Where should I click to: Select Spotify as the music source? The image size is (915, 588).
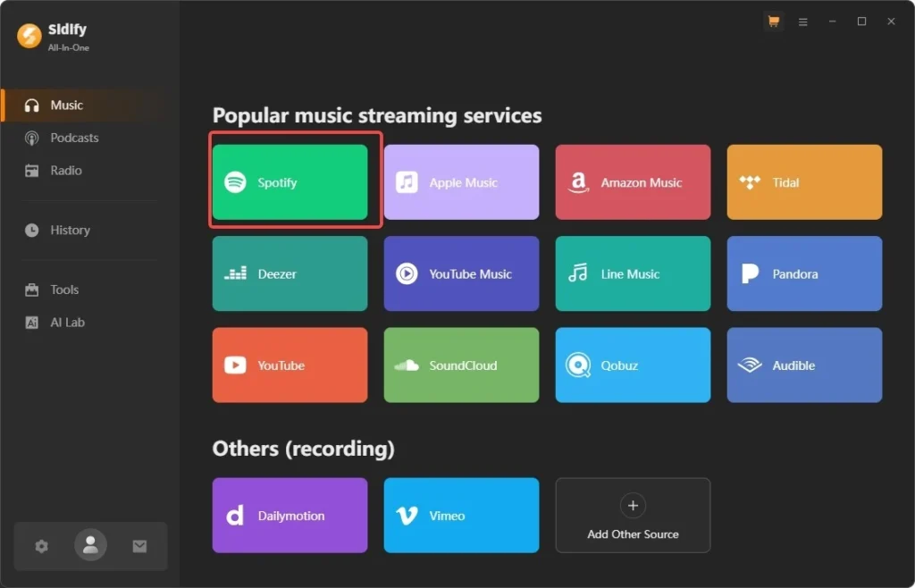pos(290,181)
